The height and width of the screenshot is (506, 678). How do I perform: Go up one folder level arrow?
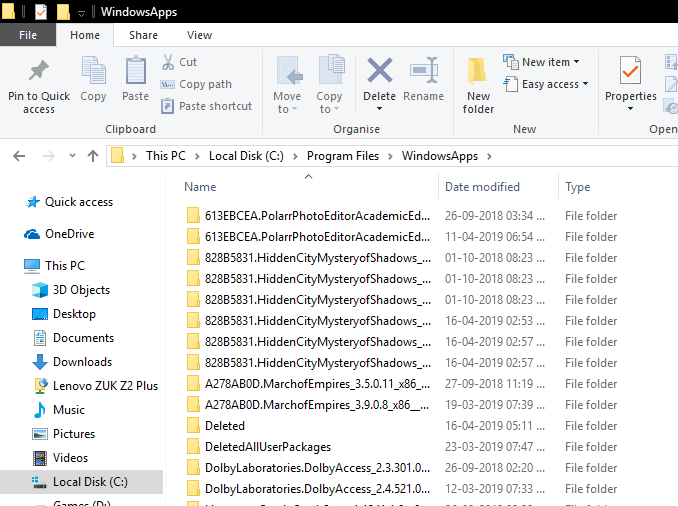tap(93, 156)
